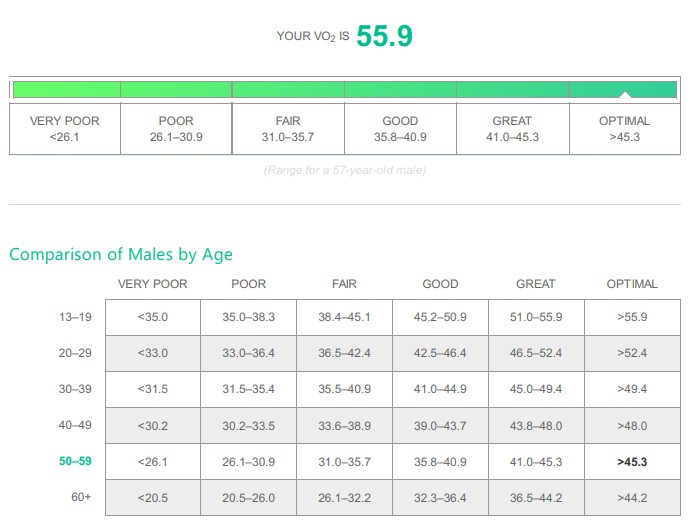Click the 55.9 VO2 score value
Screen dimensions: 692x529
click(384, 36)
